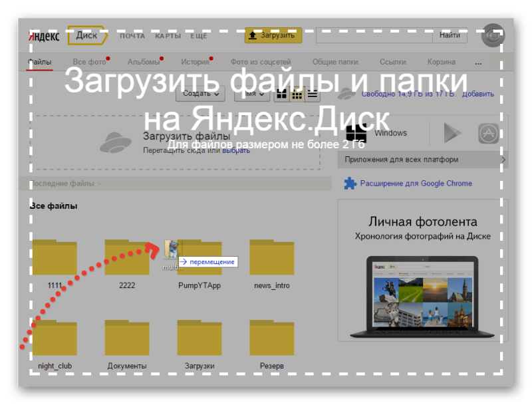The height and width of the screenshot is (405, 532).
Task: Click the search input field
Action: pyautogui.click(x=374, y=35)
